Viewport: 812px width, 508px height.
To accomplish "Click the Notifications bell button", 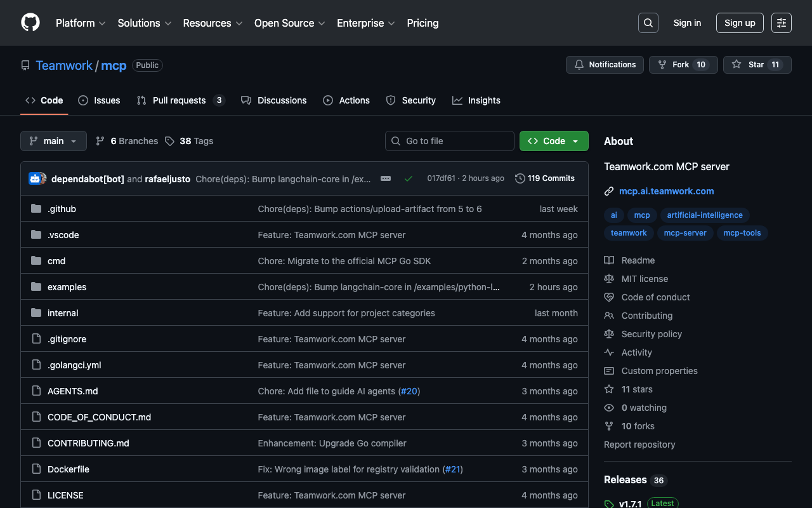I will tap(605, 65).
